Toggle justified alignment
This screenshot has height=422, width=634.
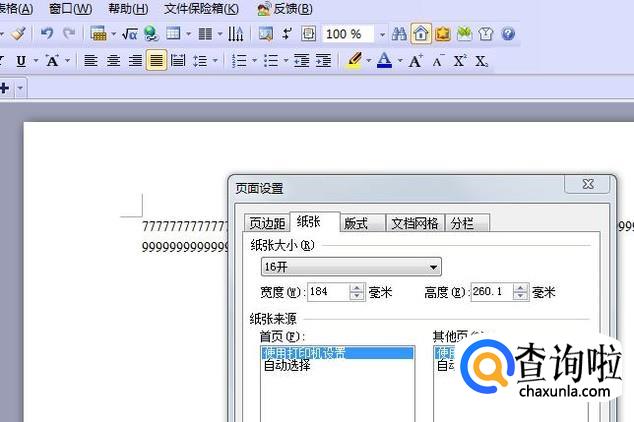(x=156, y=61)
